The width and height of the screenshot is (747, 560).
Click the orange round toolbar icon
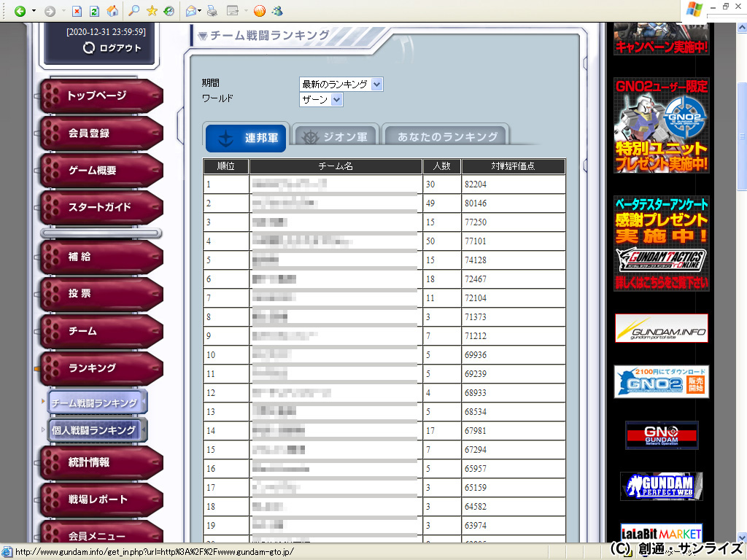(x=260, y=10)
